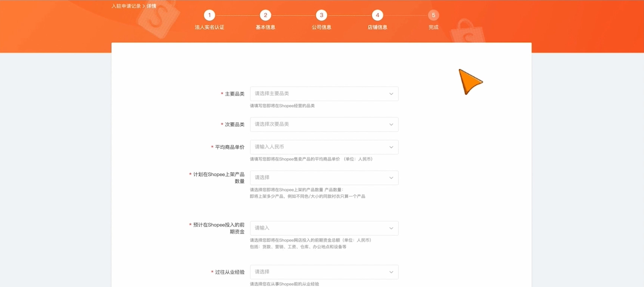Open the 预计在Shopee投入的前期资金 dropdown
Viewport: 644px width, 287px height.
(x=324, y=228)
